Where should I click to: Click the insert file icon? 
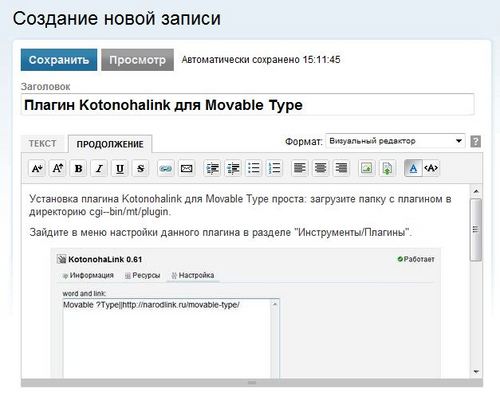tap(387, 168)
